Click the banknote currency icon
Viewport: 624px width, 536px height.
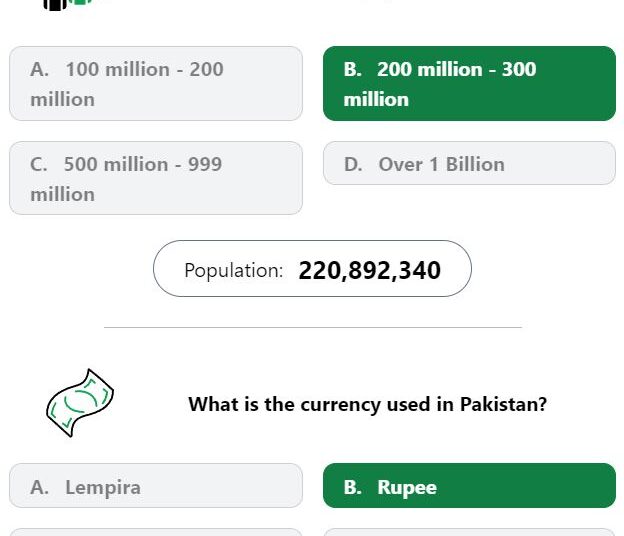click(x=80, y=403)
